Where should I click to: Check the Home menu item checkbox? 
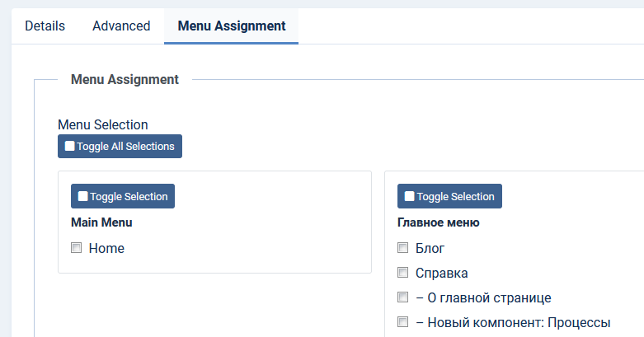point(76,247)
